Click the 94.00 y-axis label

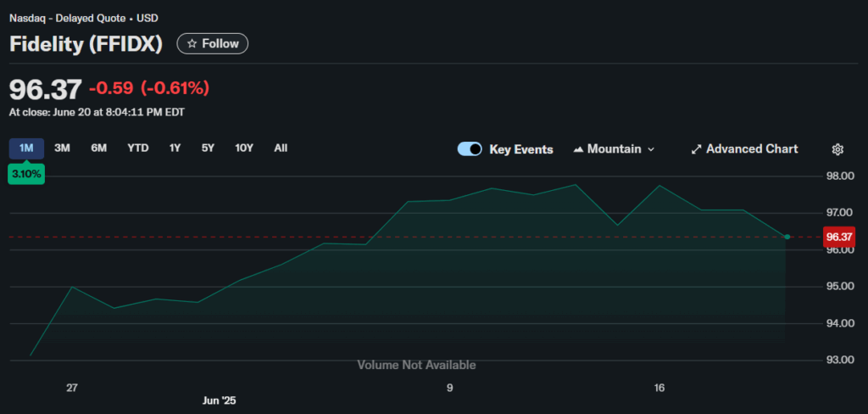pyautogui.click(x=840, y=323)
